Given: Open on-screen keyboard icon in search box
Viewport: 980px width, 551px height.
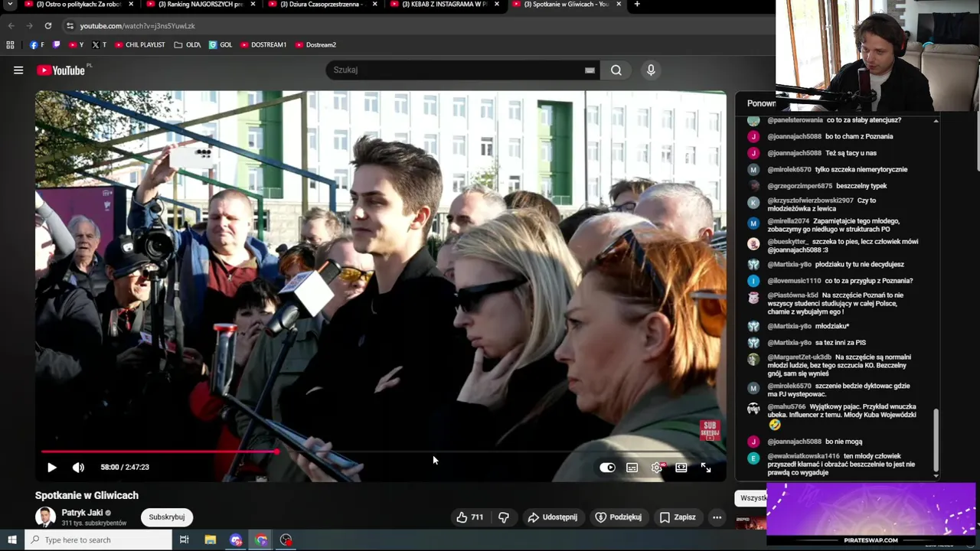Looking at the screenshot, I should [590, 70].
